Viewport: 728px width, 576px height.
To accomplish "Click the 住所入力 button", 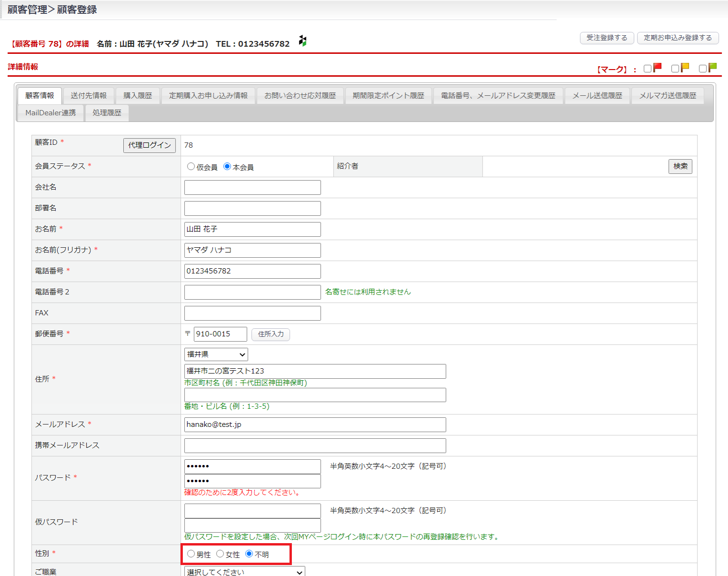I will (x=270, y=334).
